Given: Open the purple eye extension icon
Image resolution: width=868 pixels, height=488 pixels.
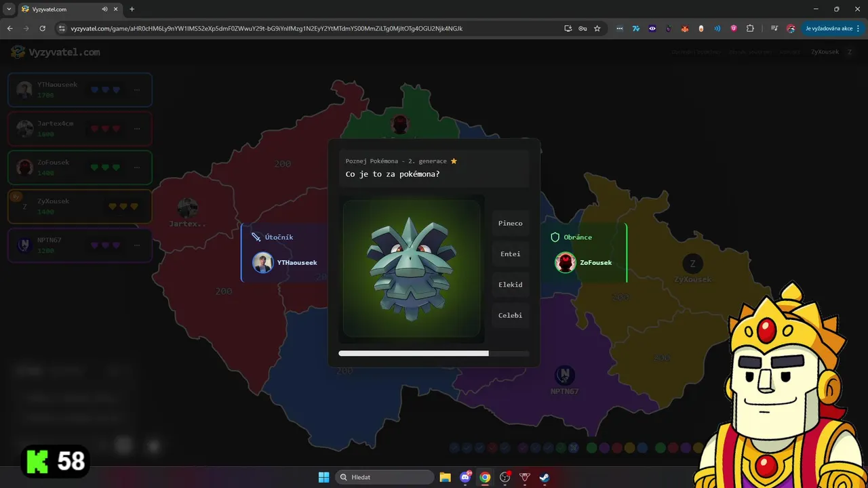Looking at the screenshot, I should [x=652, y=28].
